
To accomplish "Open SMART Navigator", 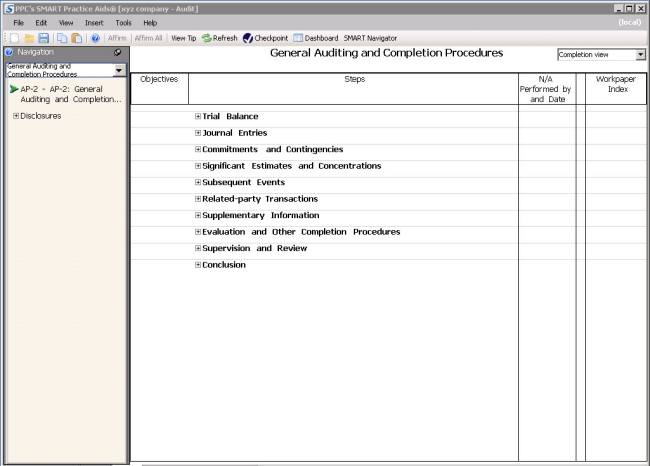I will pyautogui.click(x=370, y=38).
